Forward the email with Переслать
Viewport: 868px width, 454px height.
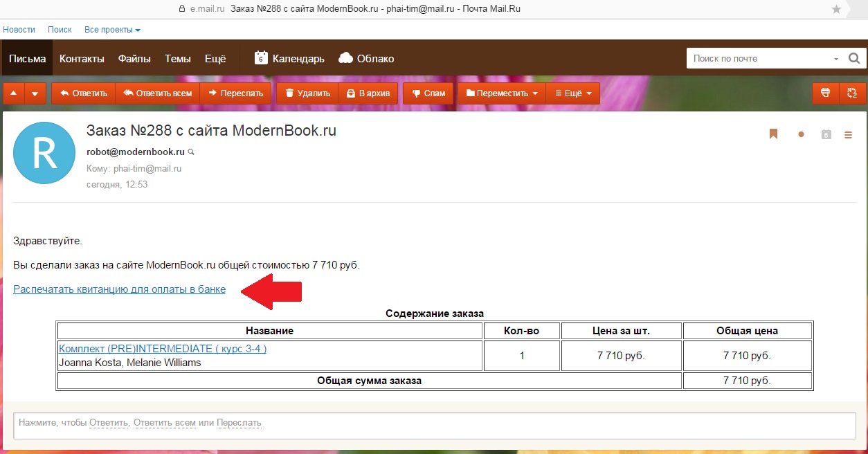click(x=235, y=93)
